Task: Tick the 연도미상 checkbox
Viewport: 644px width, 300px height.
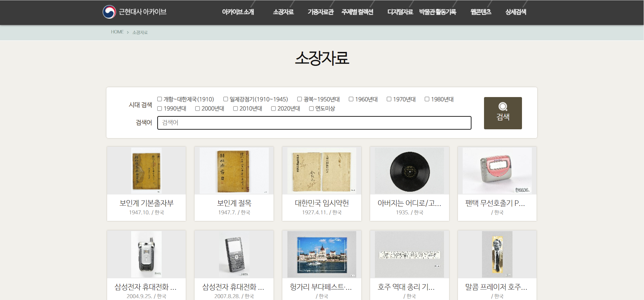Action: tap(311, 109)
